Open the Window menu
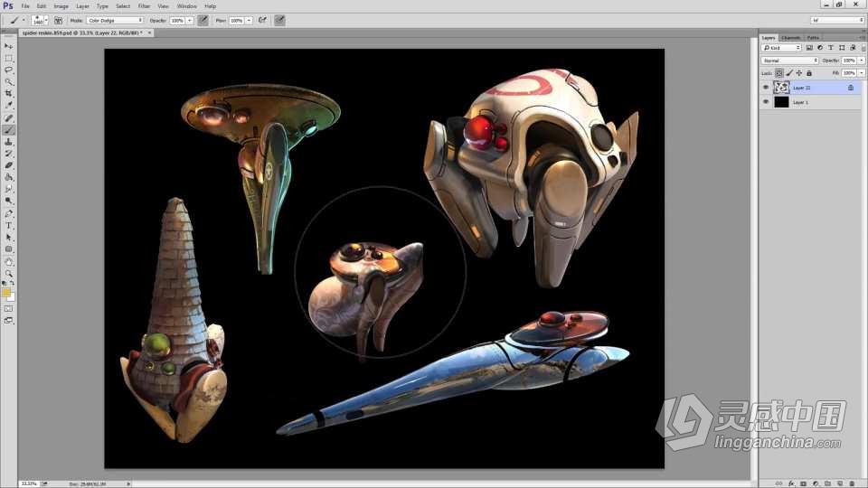 click(x=186, y=6)
